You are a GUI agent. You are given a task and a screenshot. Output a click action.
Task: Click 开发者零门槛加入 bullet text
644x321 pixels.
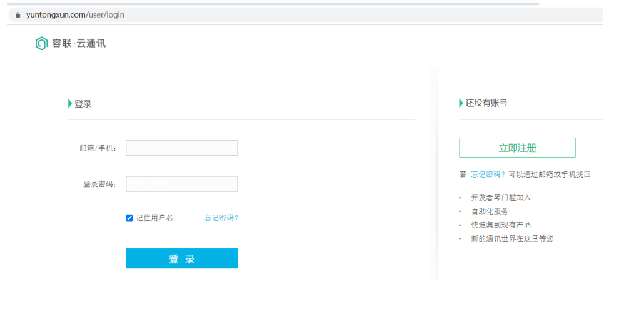(x=501, y=198)
